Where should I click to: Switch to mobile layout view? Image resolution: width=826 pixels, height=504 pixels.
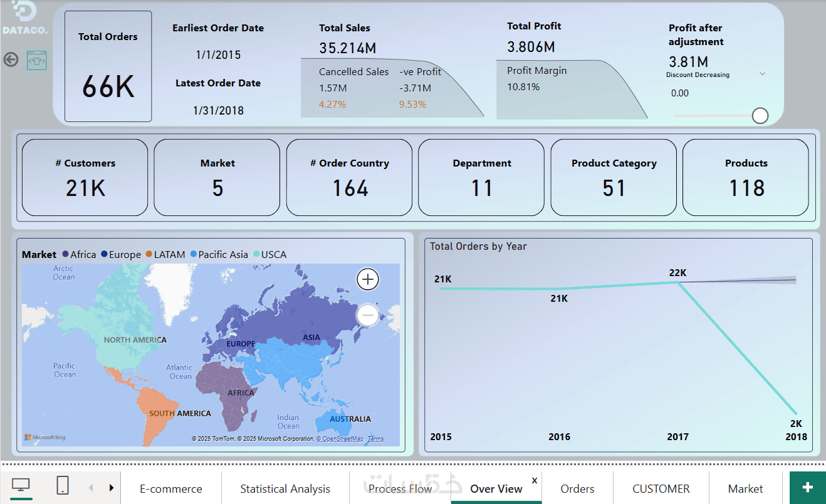click(x=63, y=486)
